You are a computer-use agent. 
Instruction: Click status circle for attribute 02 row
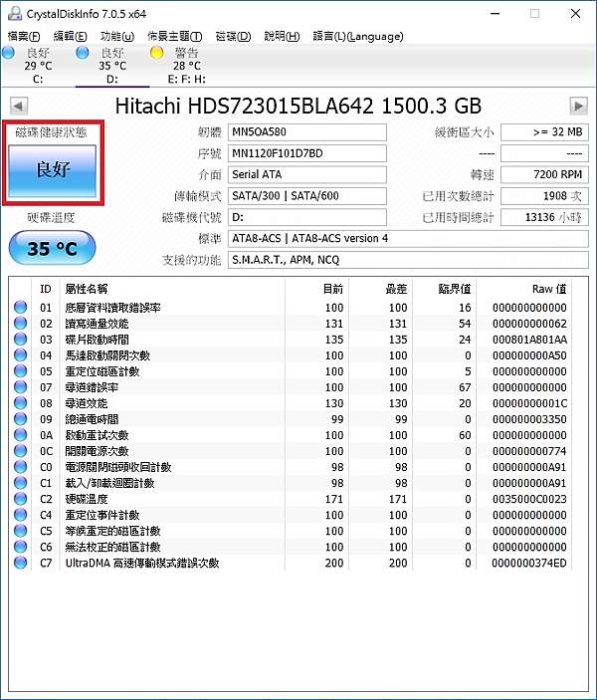coord(21,324)
